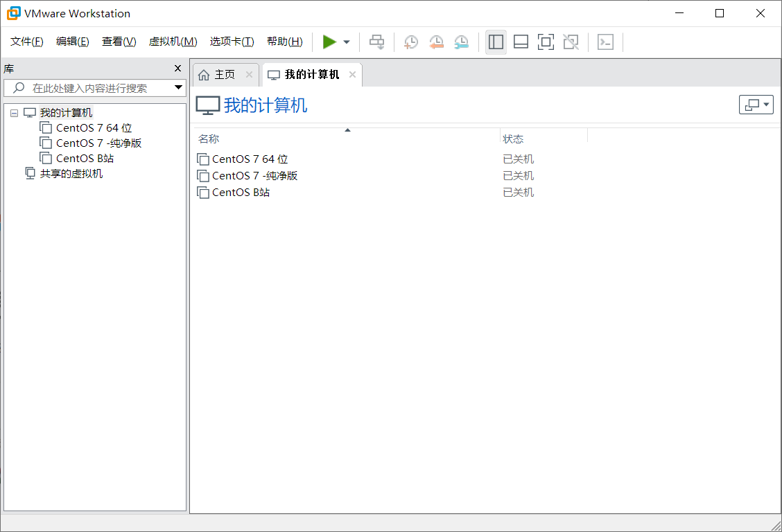Select CentOS B站 row in list
Screen dimensions: 782x532
click(241, 193)
